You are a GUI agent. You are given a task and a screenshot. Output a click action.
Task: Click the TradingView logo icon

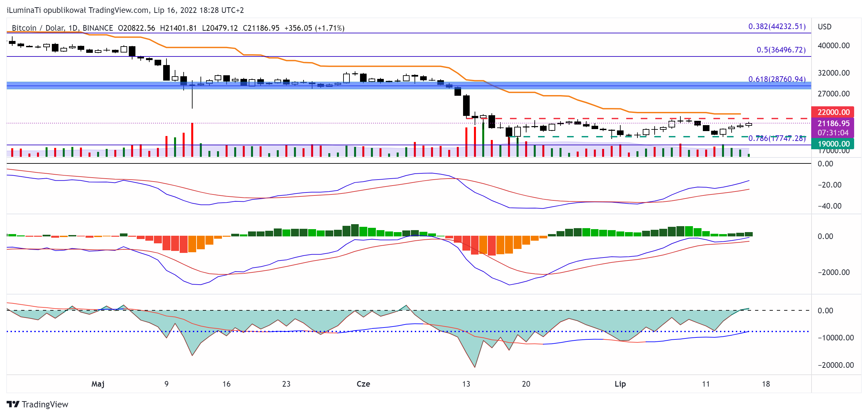click(x=13, y=404)
